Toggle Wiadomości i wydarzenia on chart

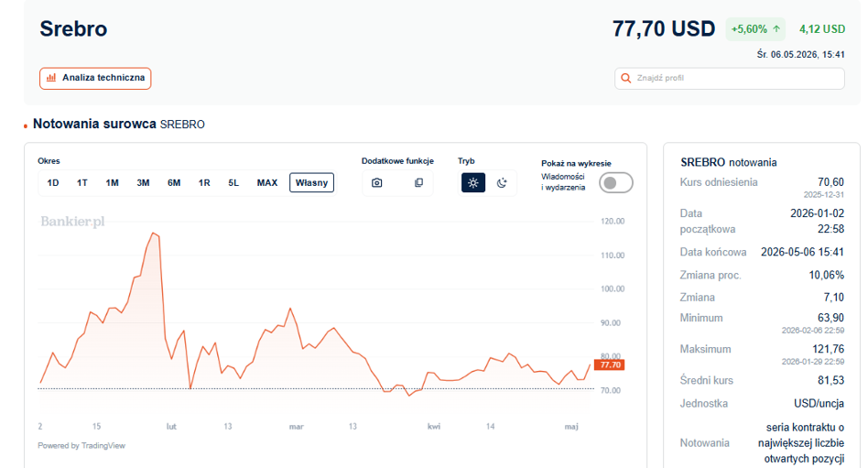point(616,183)
